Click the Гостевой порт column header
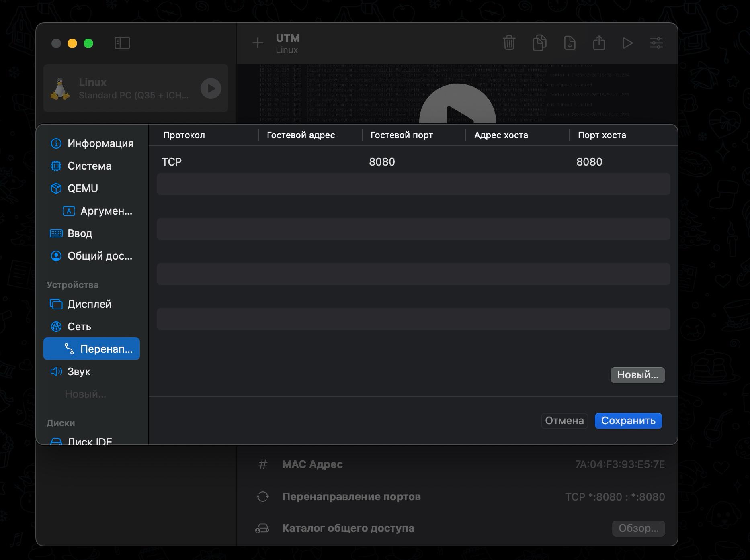This screenshot has width=750, height=560. coord(402,135)
